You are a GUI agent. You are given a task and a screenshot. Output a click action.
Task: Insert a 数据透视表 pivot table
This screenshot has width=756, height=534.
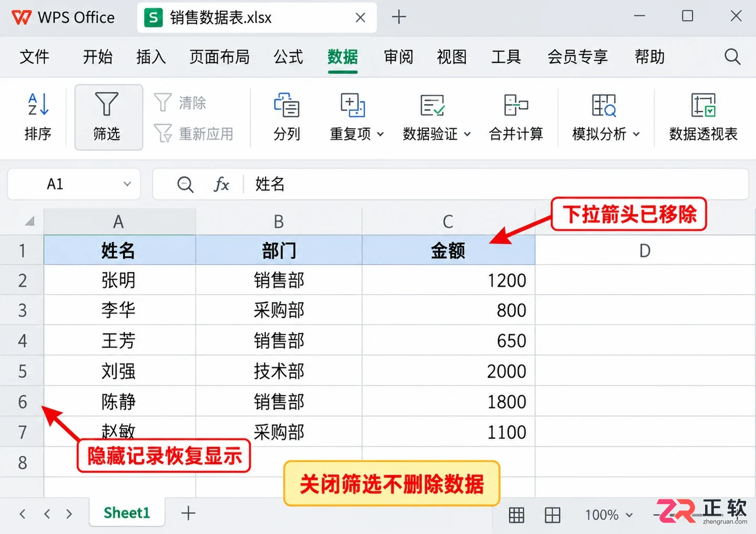click(703, 117)
